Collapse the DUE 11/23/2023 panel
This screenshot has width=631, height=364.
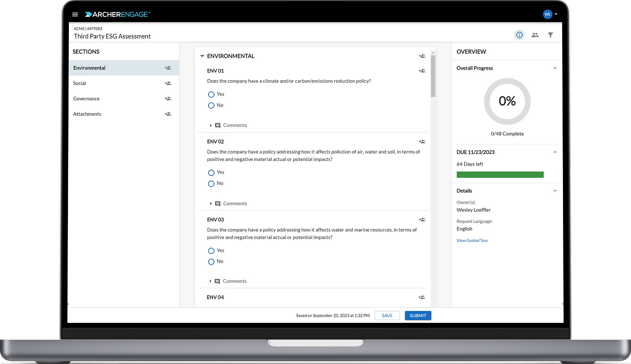[x=555, y=152]
